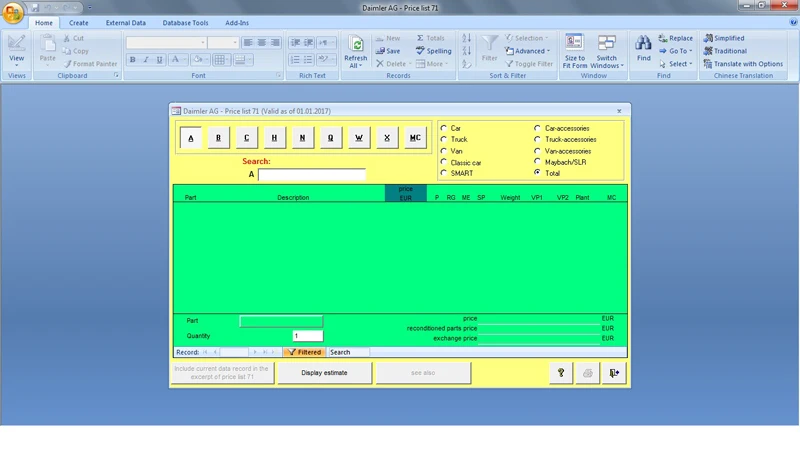800x450 pixels.
Task: Open the Office button menu
Action: tap(13, 12)
